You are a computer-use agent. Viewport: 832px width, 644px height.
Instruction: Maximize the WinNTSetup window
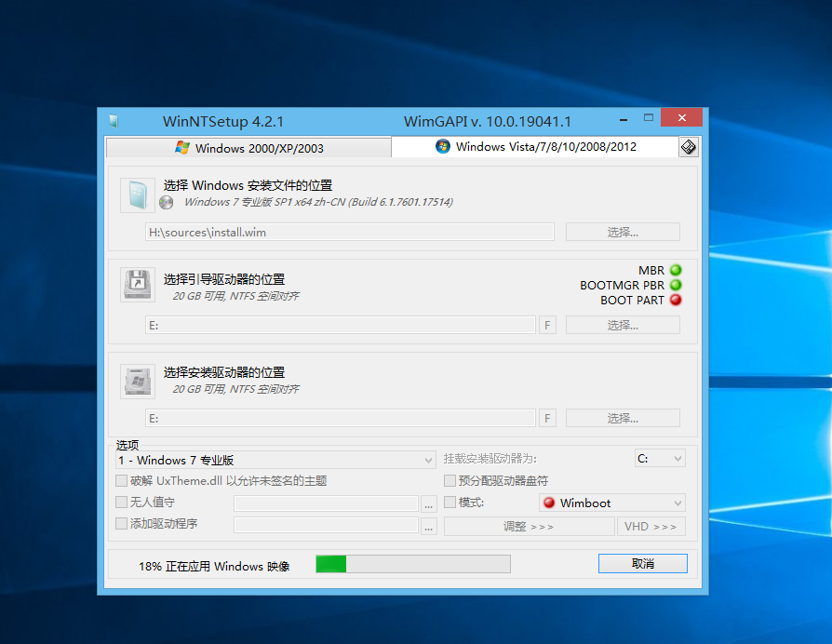click(x=649, y=118)
